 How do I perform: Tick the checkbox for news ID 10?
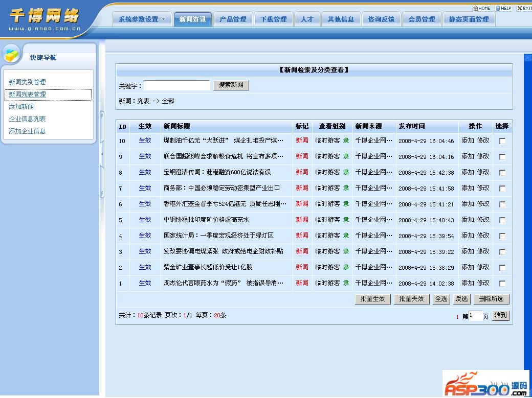pyautogui.click(x=502, y=141)
